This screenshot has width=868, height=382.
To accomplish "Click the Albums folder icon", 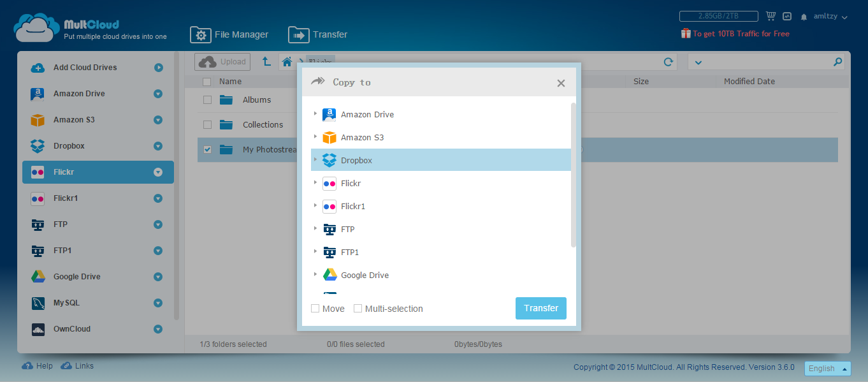I will tap(226, 99).
